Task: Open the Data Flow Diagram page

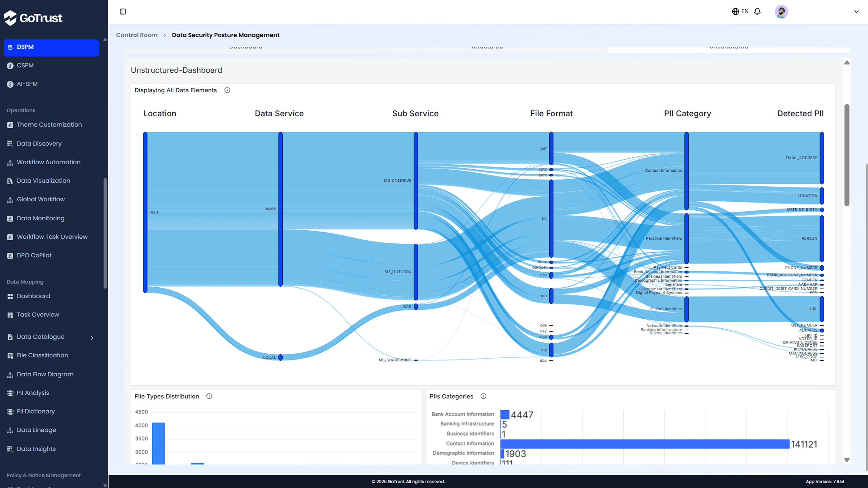Action: [x=45, y=374]
